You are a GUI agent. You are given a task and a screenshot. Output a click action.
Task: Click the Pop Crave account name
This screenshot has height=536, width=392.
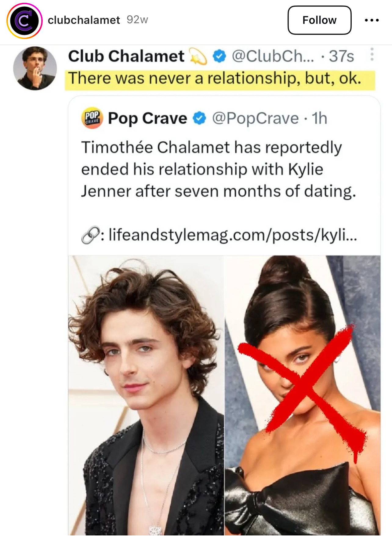(147, 118)
